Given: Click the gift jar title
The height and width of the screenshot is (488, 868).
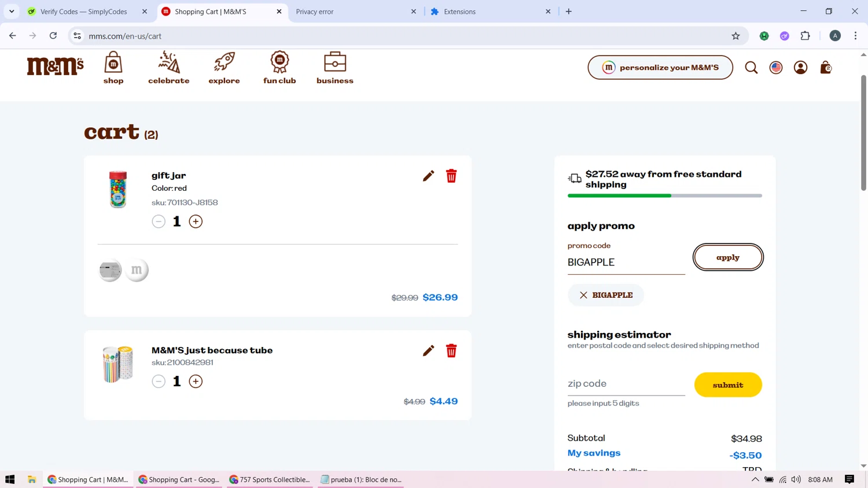Looking at the screenshot, I should [168, 176].
